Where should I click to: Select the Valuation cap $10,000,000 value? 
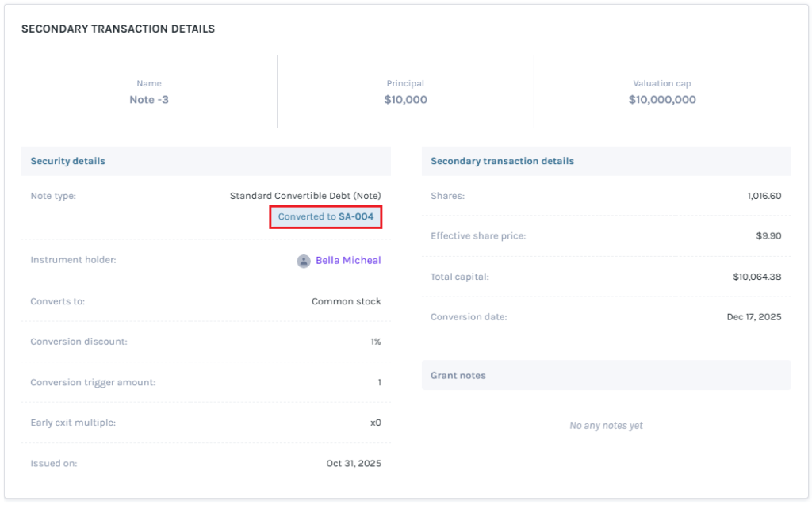662,99
